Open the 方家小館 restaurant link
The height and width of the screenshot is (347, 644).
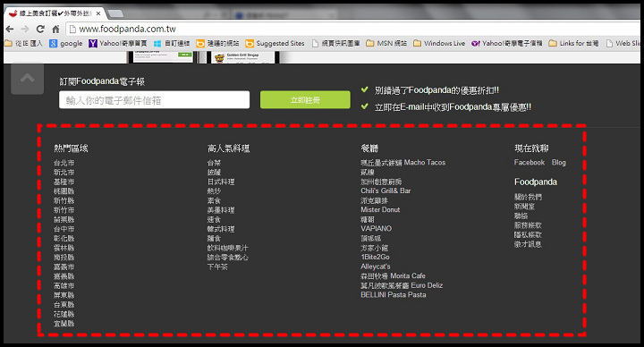click(374, 248)
